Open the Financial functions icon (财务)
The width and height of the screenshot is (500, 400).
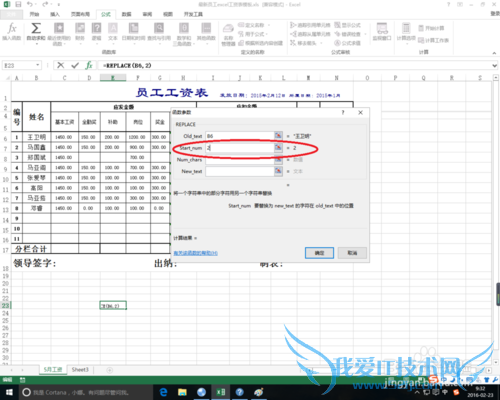[80, 28]
